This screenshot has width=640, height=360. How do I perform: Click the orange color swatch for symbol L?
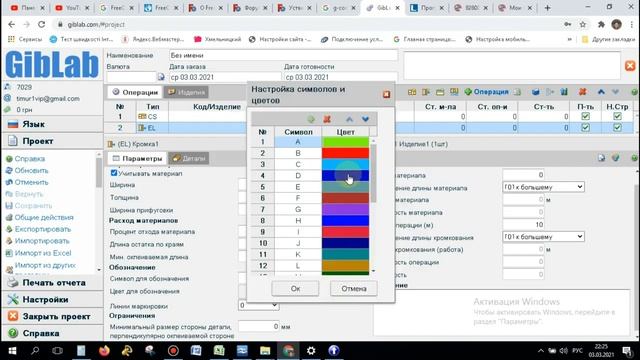tap(345, 266)
